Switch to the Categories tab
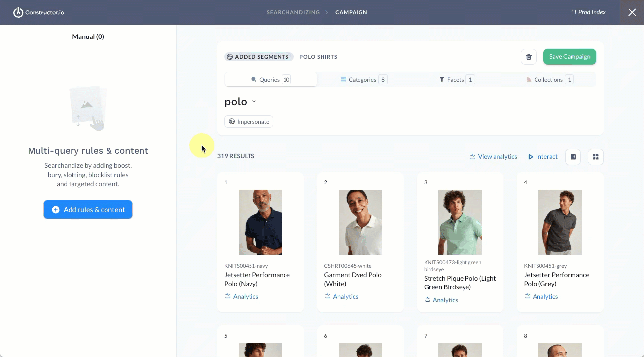 [363, 79]
